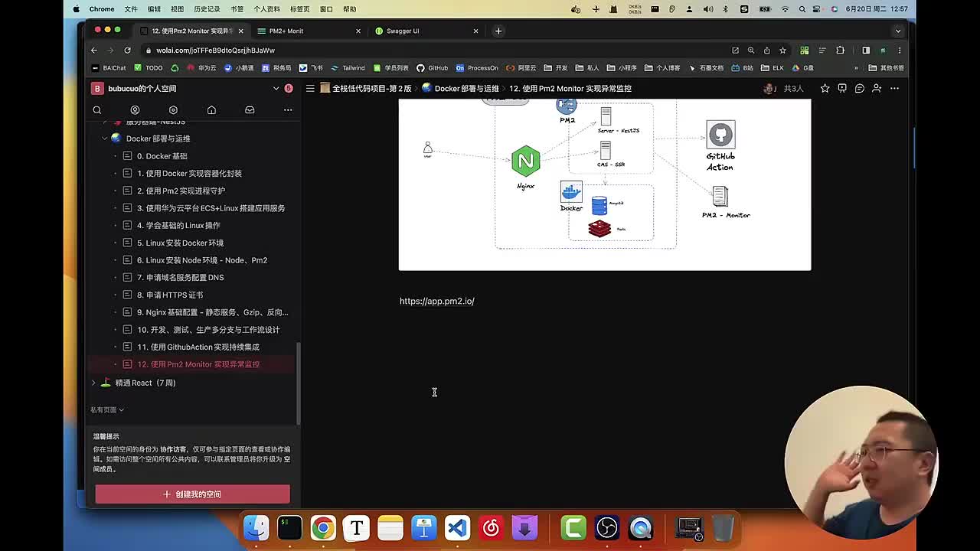Open page 2. 使用 Pm2 实现进程守护
Viewport: 980px width, 551px height.
(181, 191)
